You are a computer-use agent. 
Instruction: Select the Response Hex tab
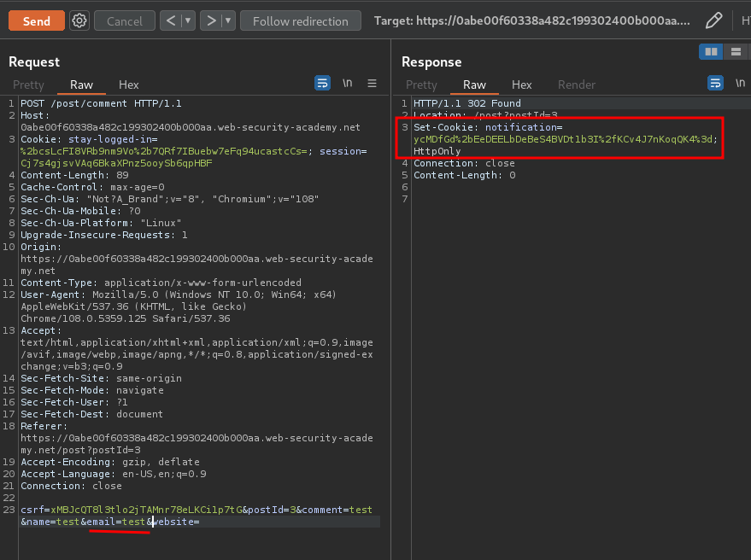pos(521,85)
